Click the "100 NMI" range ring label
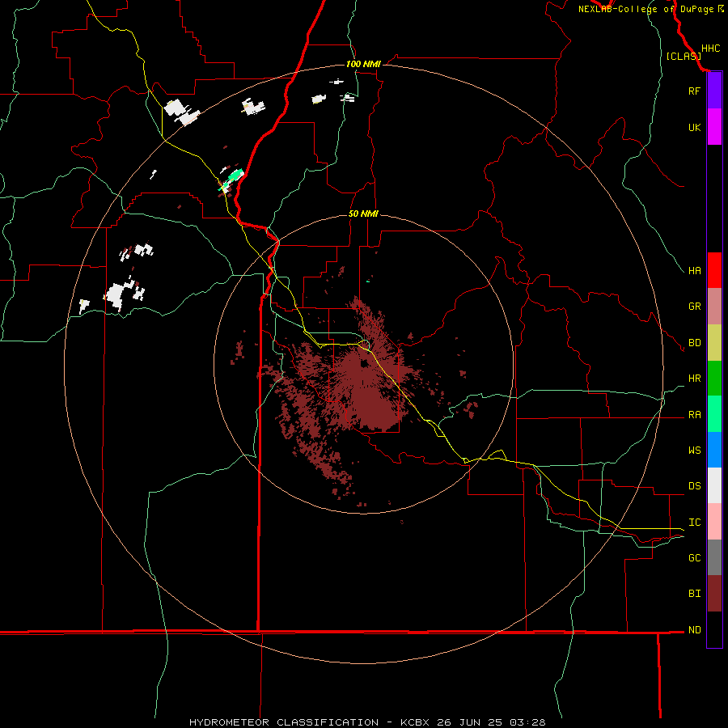This screenshot has height=728, width=728. pyautogui.click(x=363, y=64)
